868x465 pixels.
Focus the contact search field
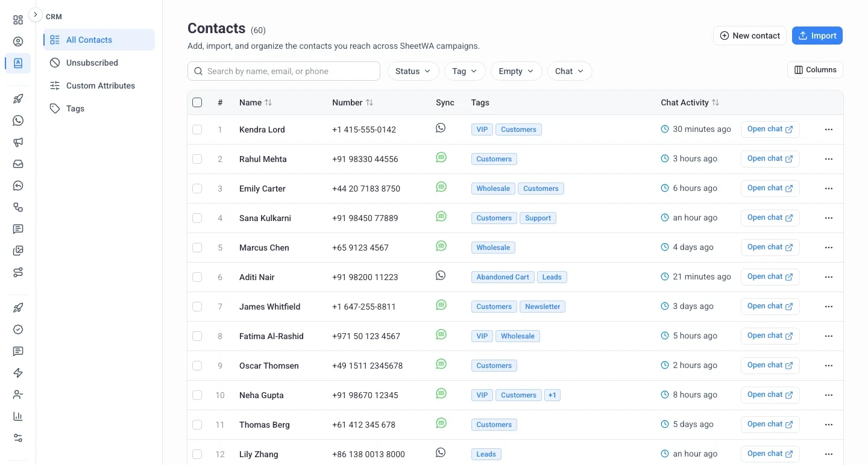pyautogui.click(x=284, y=71)
